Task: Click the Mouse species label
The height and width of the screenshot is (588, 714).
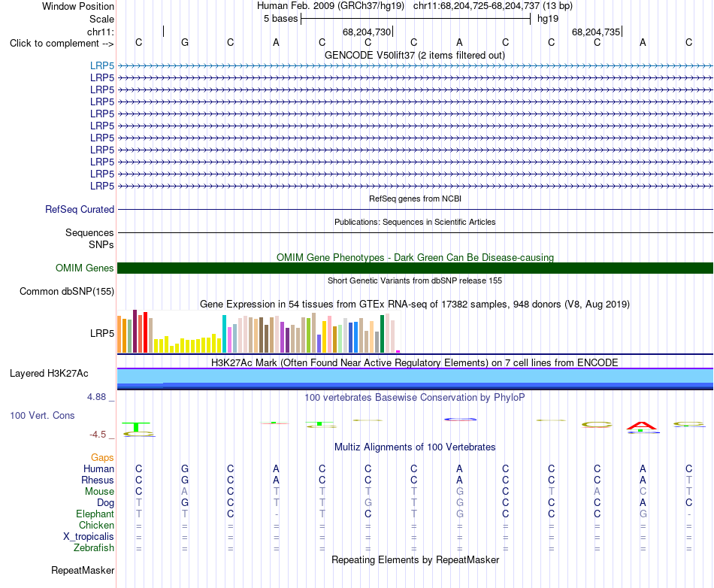Action: [99, 492]
